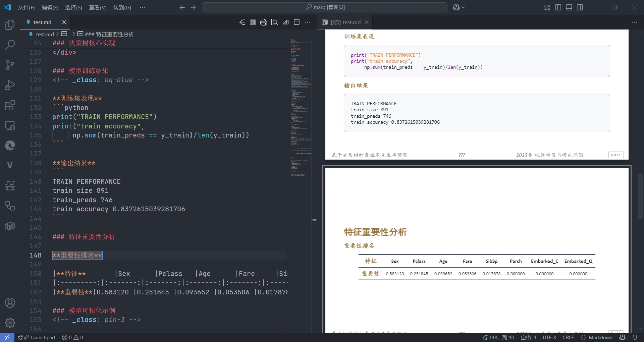
Task: Open the Manage settings gear
Action: (10, 323)
